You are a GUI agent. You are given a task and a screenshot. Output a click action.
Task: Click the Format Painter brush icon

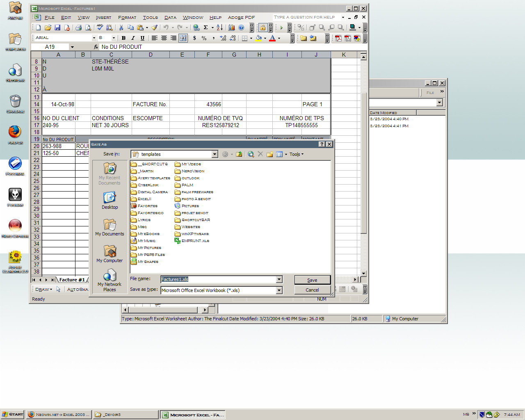point(154,27)
